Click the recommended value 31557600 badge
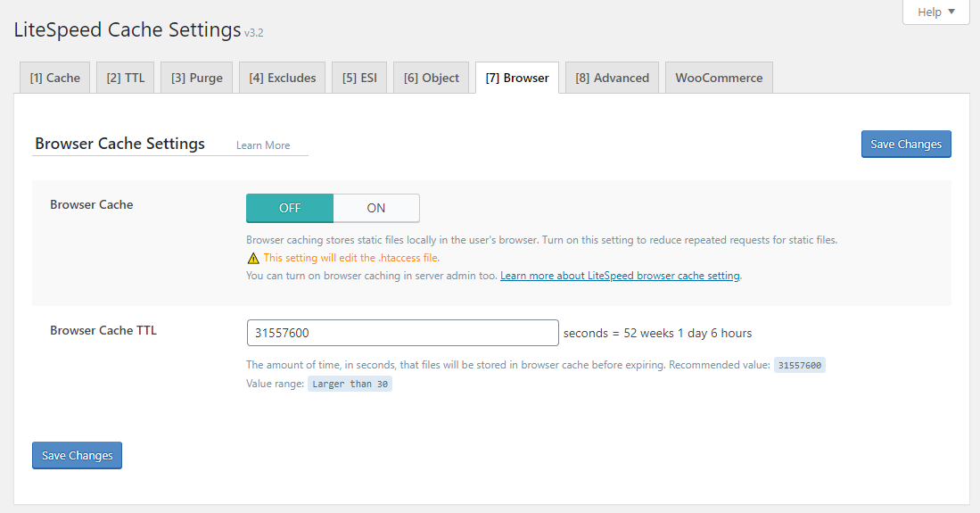980x513 pixels. (800, 366)
